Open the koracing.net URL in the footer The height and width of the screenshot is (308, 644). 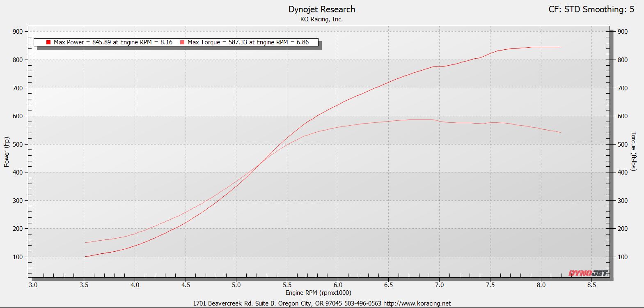pos(417,303)
